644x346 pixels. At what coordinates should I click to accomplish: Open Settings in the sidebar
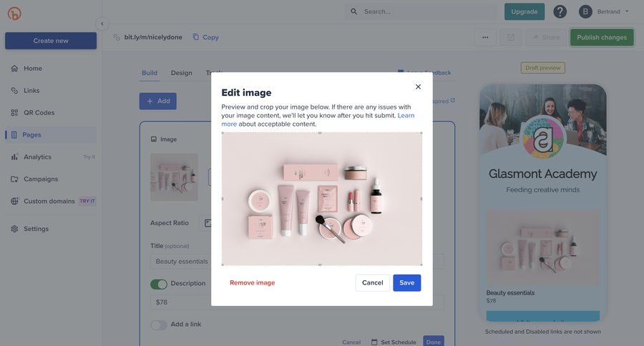(x=51, y=229)
